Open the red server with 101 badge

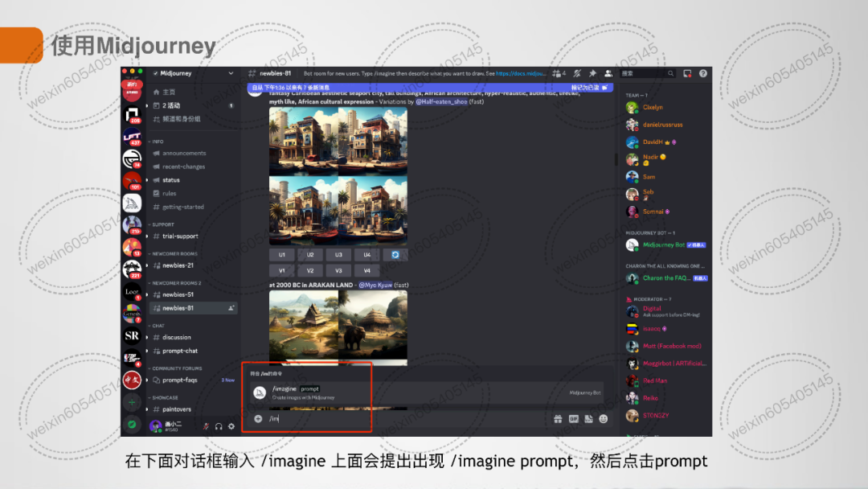132,181
